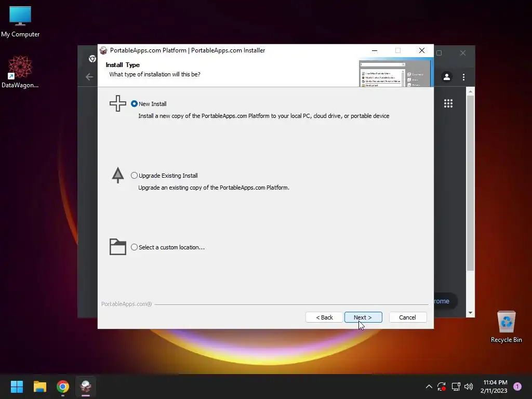Minimize the PortableApps installer window
This screenshot has height=399, width=532.
(x=375, y=50)
